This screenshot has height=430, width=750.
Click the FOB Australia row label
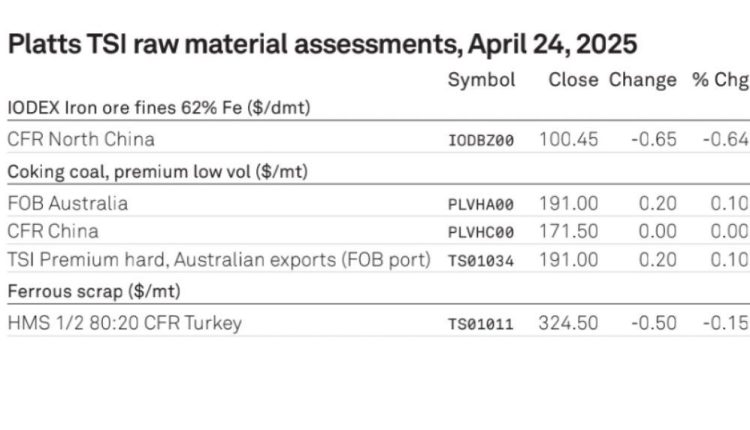(x=67, y=203)
